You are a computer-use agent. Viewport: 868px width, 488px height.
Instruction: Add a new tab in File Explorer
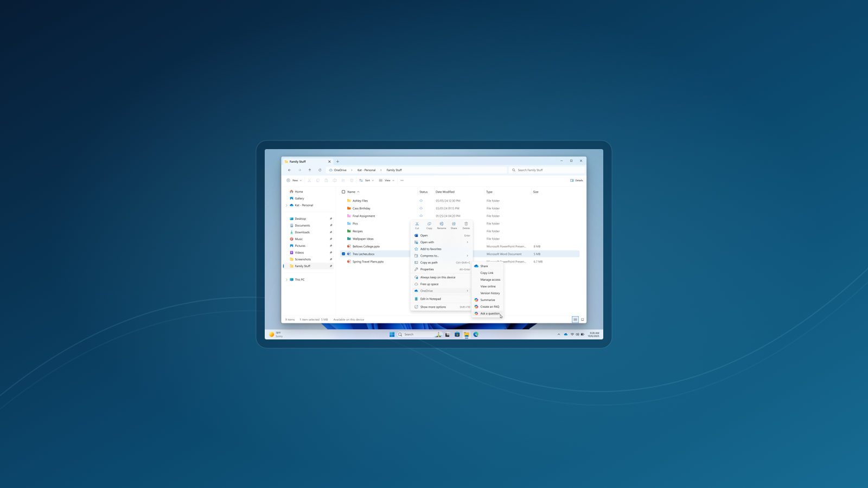pos(337,162)
